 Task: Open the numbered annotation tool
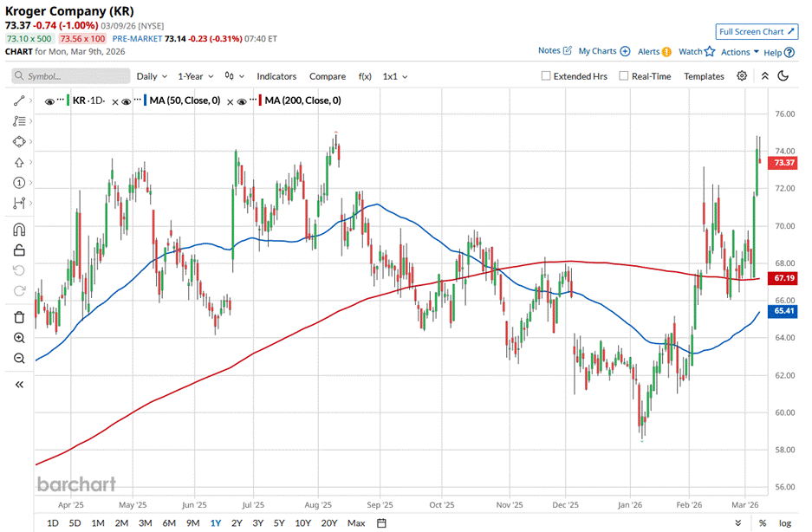[19, 182]
